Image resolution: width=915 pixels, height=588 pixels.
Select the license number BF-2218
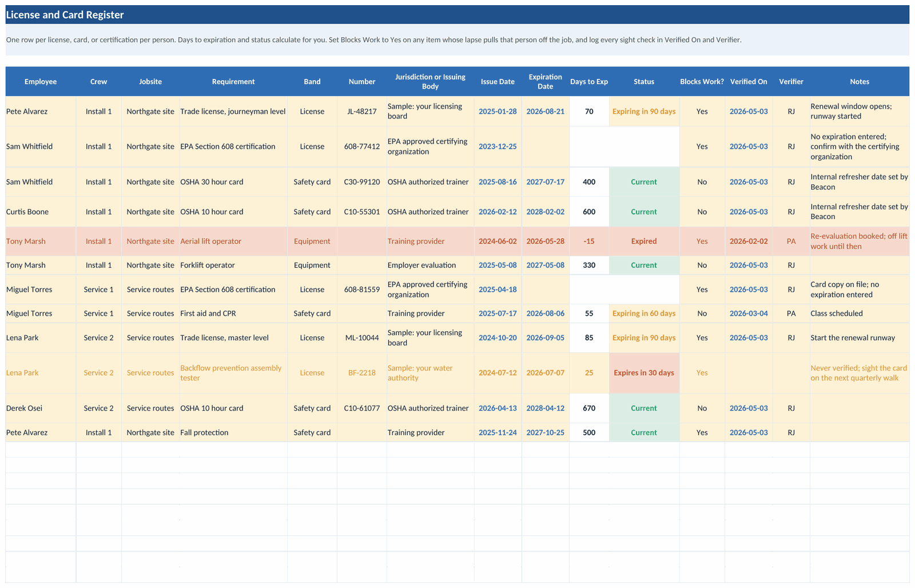(x=362, y=373)
